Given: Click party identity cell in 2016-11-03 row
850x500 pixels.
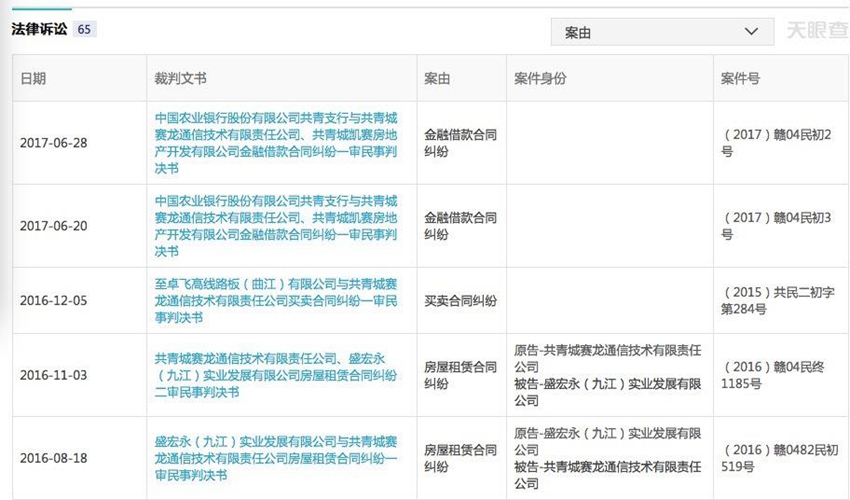Looking at the screenshot, I should (608, 375).
